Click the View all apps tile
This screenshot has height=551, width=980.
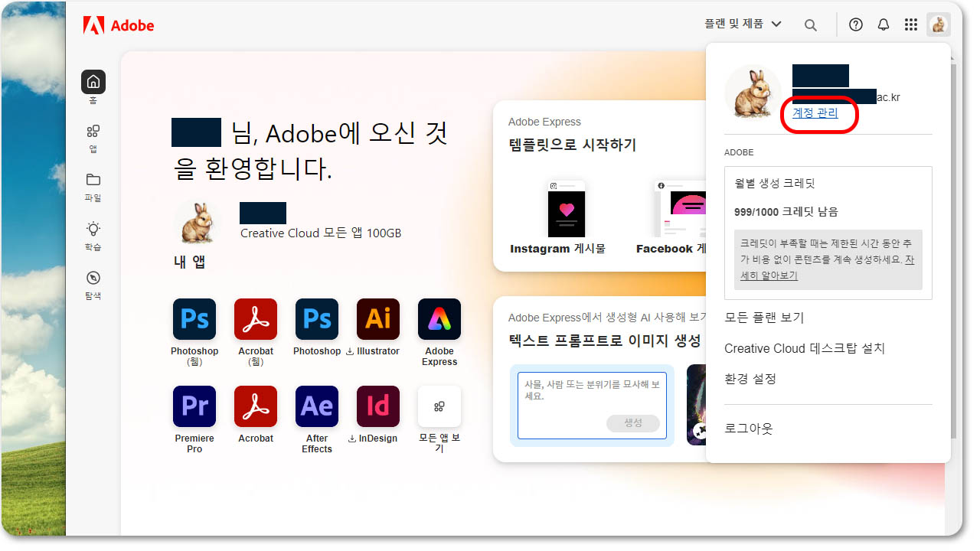[x=439, y=406]
